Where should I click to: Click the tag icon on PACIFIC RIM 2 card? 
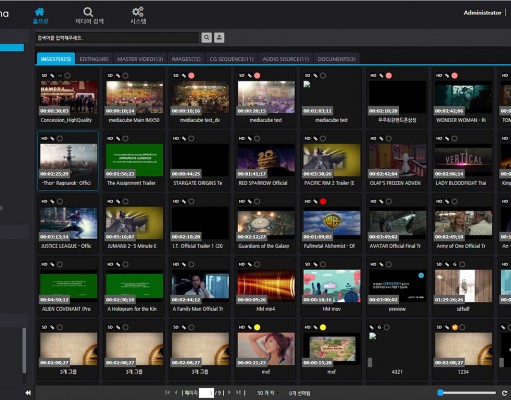[x=315, y=138]
